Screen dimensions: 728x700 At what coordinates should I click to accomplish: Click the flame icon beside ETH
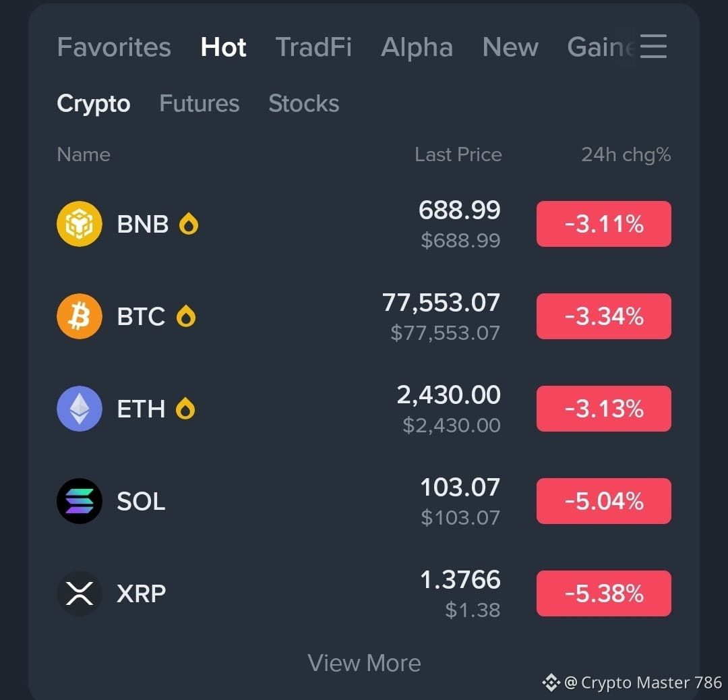(185, 408)
